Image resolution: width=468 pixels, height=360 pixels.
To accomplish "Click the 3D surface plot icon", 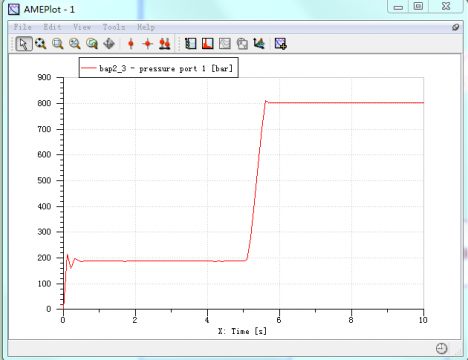I will pos(259,44).
